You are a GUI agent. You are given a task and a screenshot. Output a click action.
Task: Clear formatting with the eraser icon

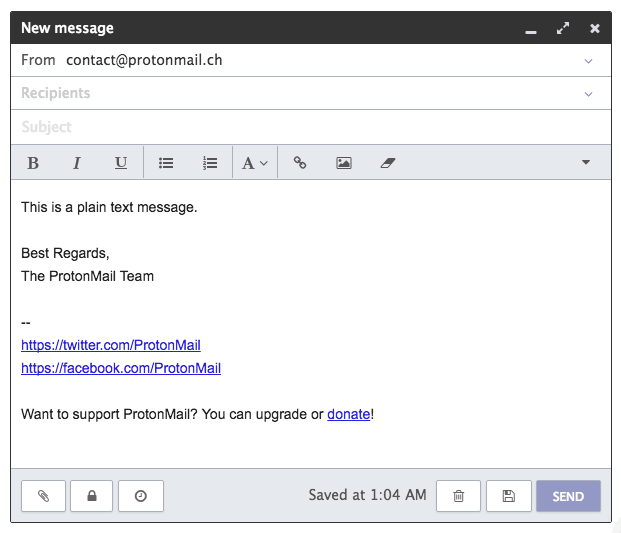click(388, 163)
